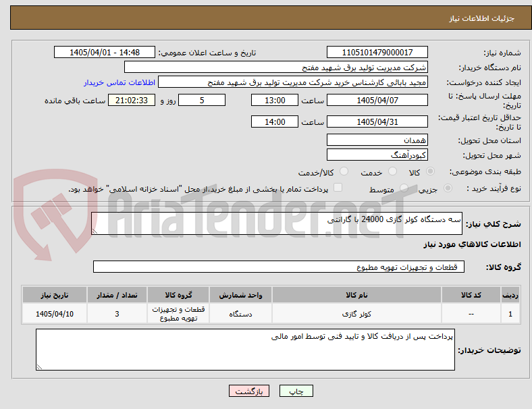Open buyer contact info link اطلاعات تماس خریدار
532x409 pixels.
click(119, 82)
